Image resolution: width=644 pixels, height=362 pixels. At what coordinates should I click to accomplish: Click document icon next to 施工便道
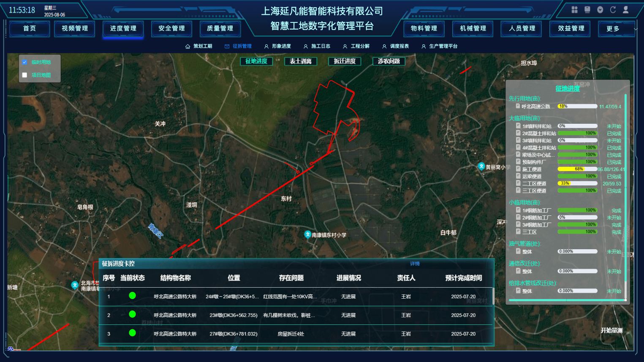click(518, 169)
